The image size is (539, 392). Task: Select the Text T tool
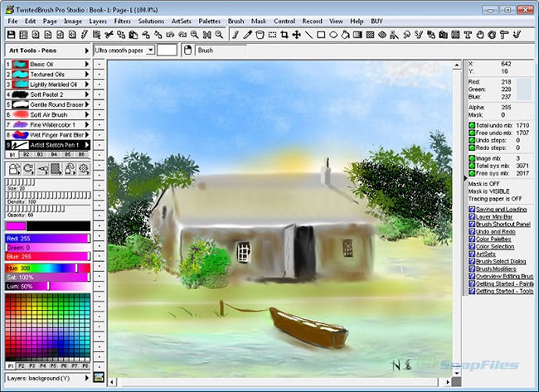point(468,35)
